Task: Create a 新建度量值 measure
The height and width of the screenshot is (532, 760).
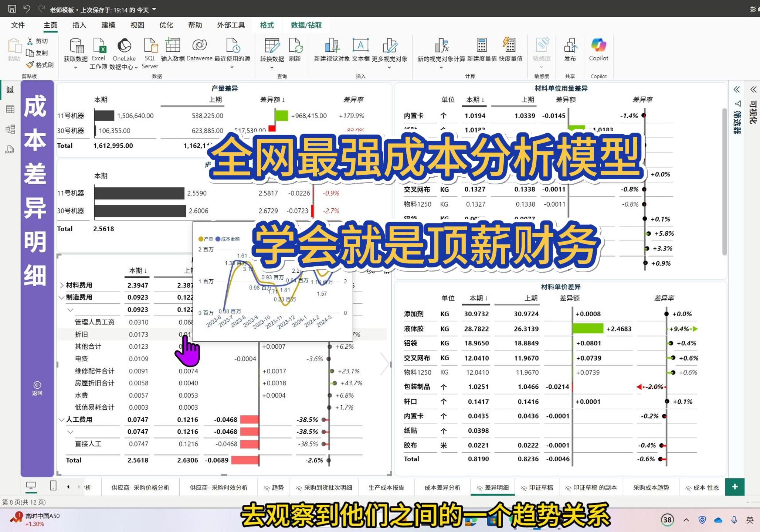Action: 482,50
